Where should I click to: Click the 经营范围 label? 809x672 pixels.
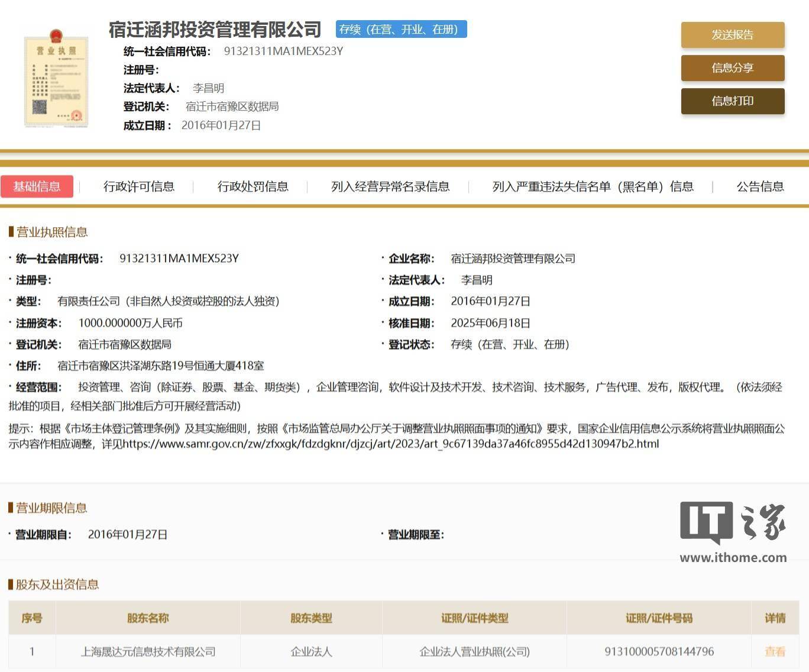[38, 387]
